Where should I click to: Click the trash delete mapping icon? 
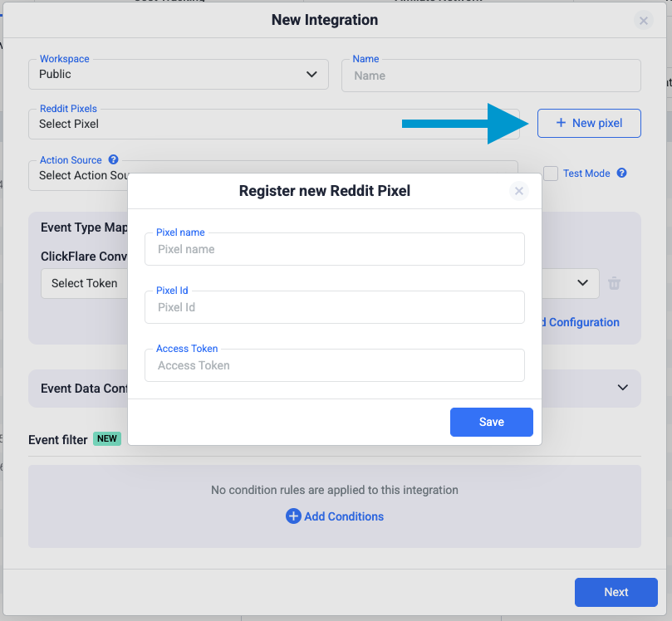pyautogui.click(x=614, y=283)
